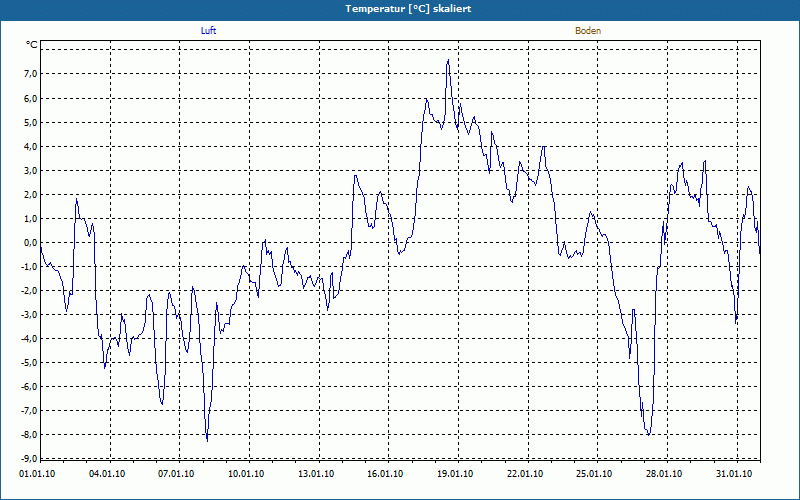This screenshot has width=800, height=500.
Task: Click the -5,0 temperature axis value
Action: 29,363
